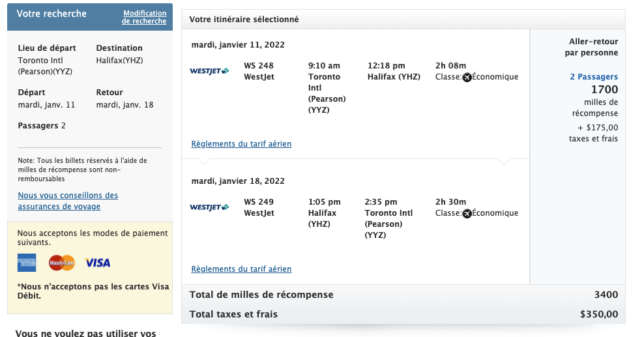This screenshot has height=337, width=644.
Task: Click WestJet logo on WS 249 flight
Action: click(x=209, y=207)
